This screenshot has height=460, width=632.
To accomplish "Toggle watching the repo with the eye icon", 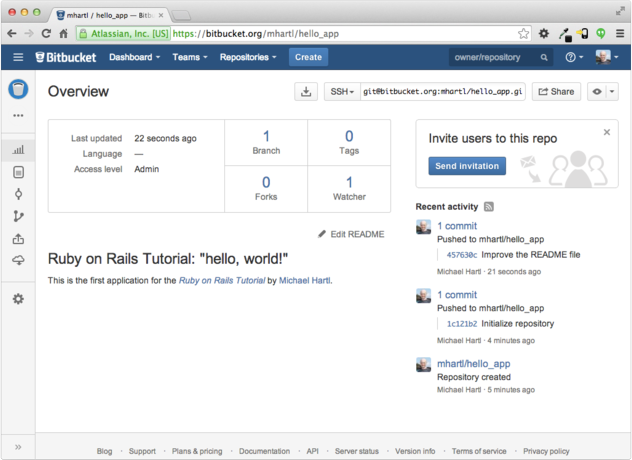I will 598,91.
